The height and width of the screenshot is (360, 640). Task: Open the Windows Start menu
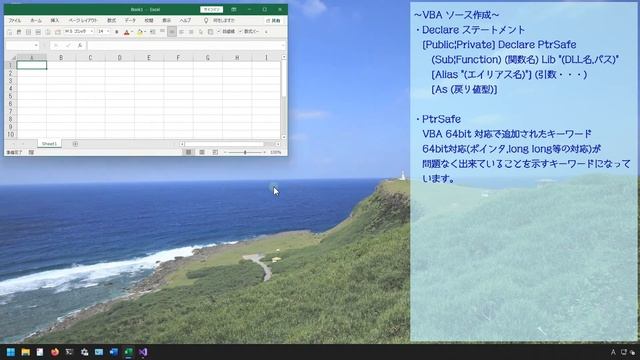[x=11, y=352]
